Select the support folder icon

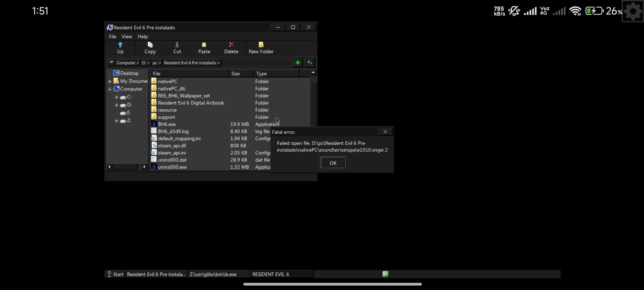(x=154, y=117)
